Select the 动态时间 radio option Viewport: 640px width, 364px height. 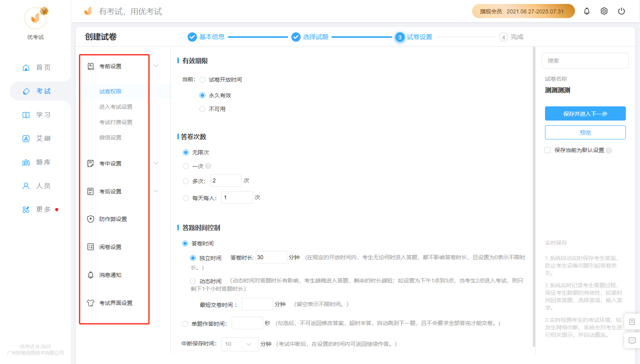tap(193, 281)
